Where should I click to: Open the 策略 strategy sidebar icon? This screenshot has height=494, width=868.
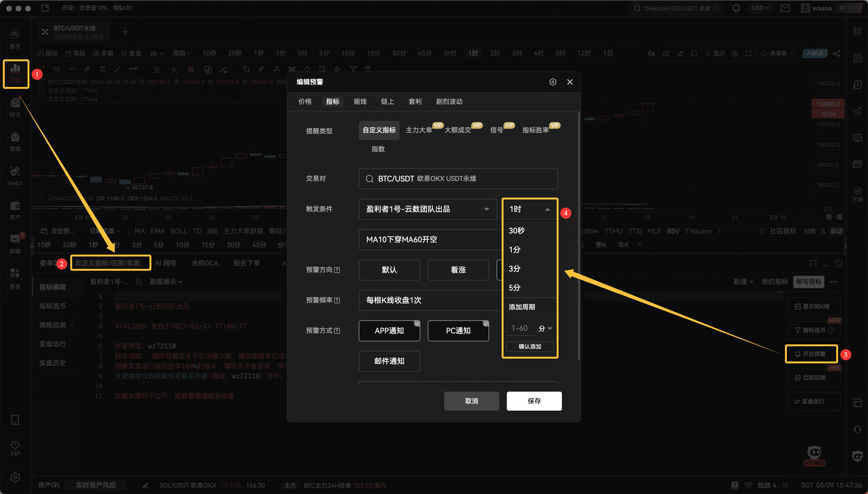click(x=15, y=142)
